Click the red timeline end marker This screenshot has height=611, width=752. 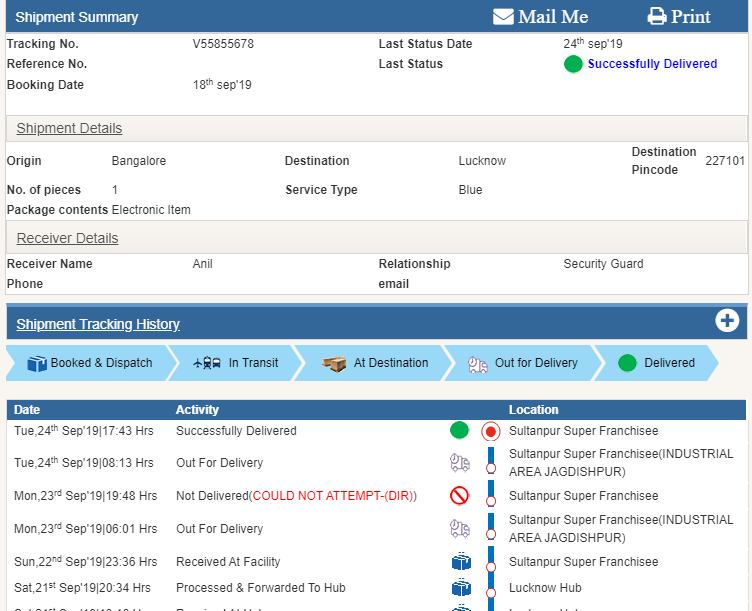click(490, 432)
